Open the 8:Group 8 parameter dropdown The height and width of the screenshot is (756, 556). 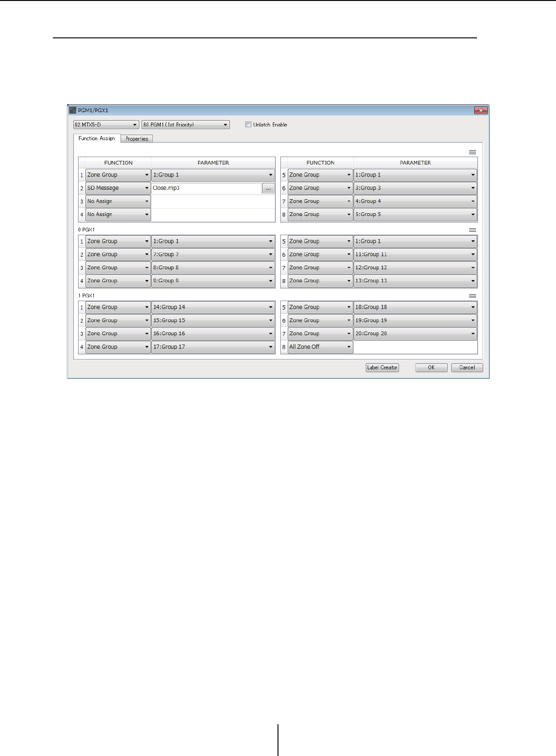213,267
